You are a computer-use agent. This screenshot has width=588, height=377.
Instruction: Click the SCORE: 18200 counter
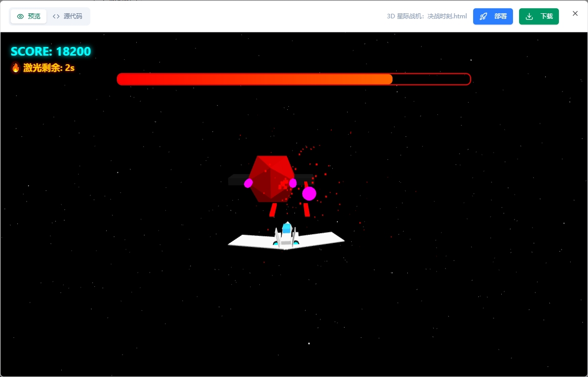click(x=51, y=52)
